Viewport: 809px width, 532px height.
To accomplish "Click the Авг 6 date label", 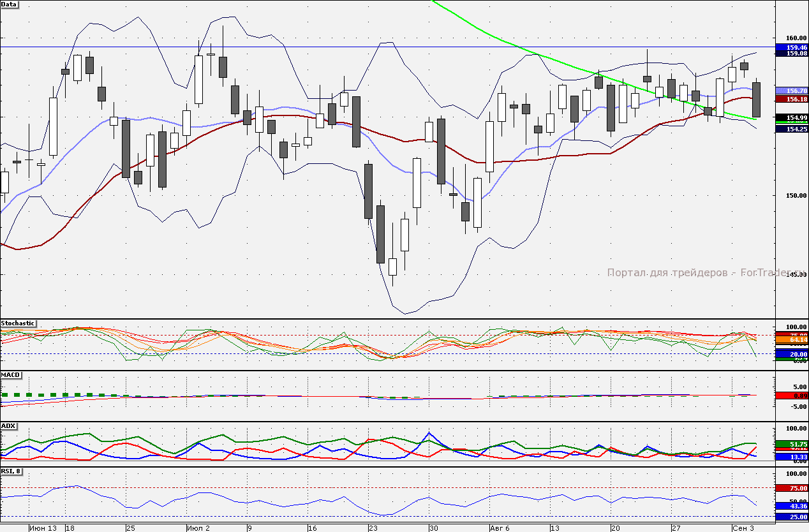I will point(500,528).
